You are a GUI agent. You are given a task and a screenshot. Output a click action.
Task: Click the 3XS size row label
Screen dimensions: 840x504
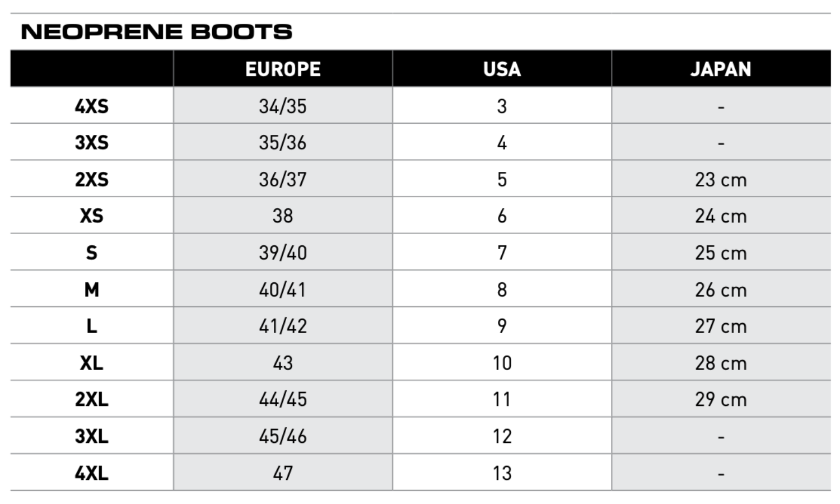tap(92, 142)
